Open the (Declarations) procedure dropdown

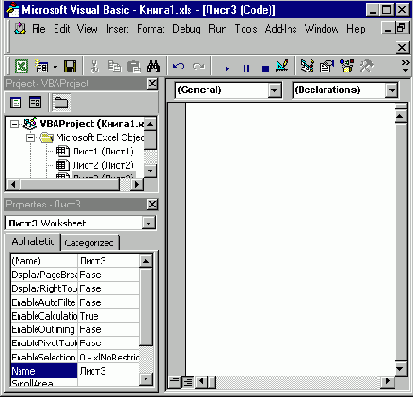tap(392, 90)
